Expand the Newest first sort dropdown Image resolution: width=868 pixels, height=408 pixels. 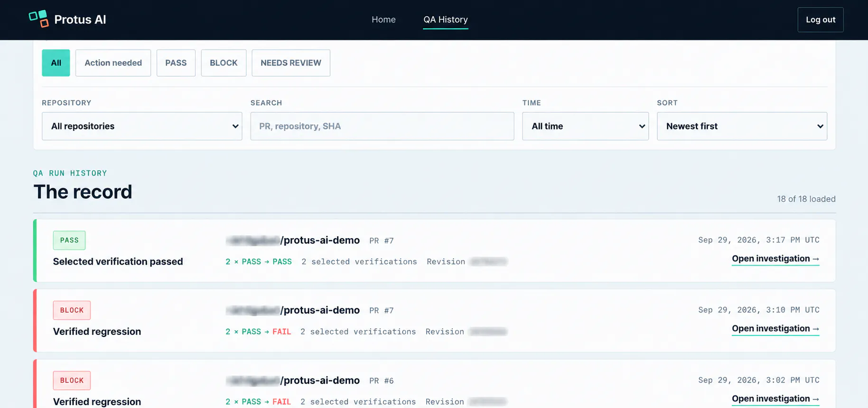(742, 126)
